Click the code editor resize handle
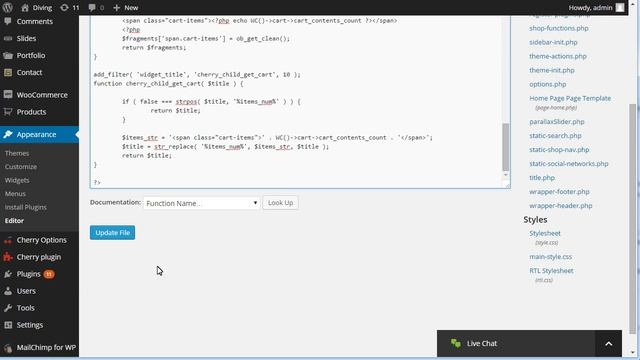Image resolution: width=640 pixels, height=360 pixels. click(507, 185)
